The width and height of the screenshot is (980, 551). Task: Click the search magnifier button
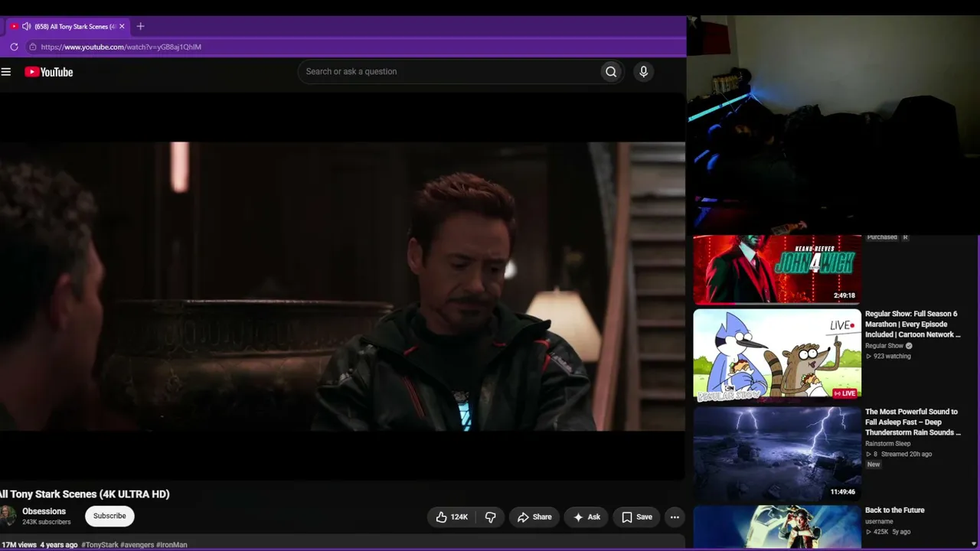[611, 72]
